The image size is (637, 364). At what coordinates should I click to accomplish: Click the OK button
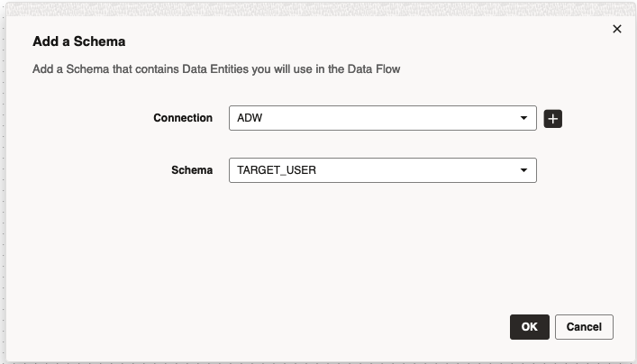tap(529, 326)
